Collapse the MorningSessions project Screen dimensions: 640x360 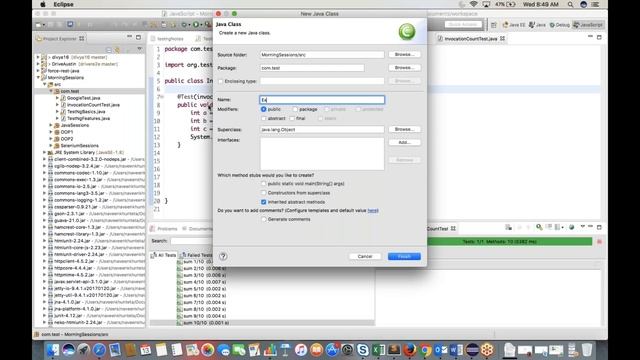38,78
